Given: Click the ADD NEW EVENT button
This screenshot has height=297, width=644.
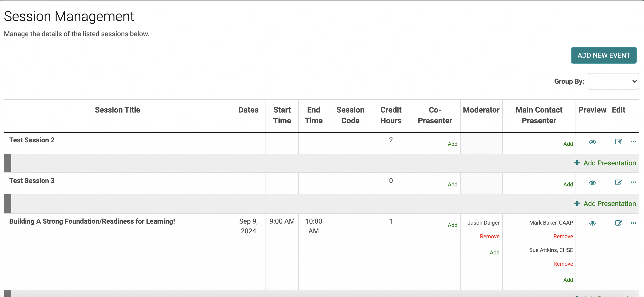Looking at the screenshot, I should [603, 55].
